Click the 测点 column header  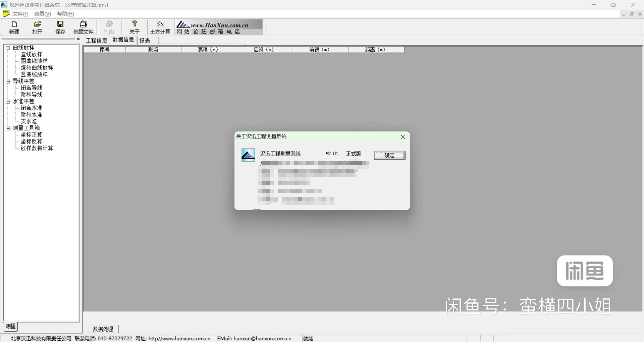tap(153, 50)
